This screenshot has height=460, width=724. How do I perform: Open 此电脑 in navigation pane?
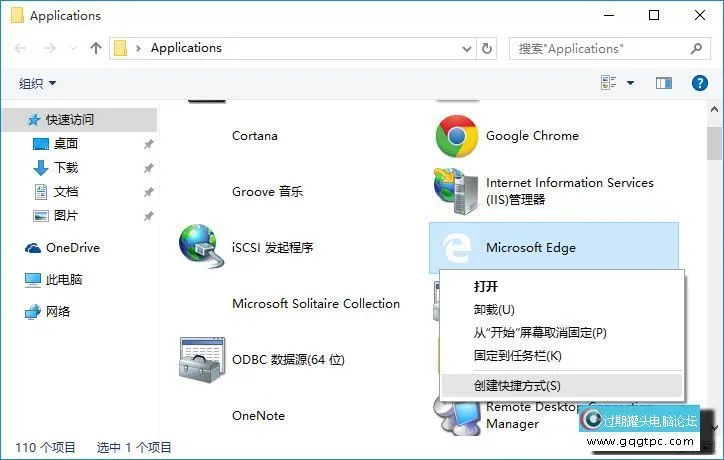coord(64,280)
